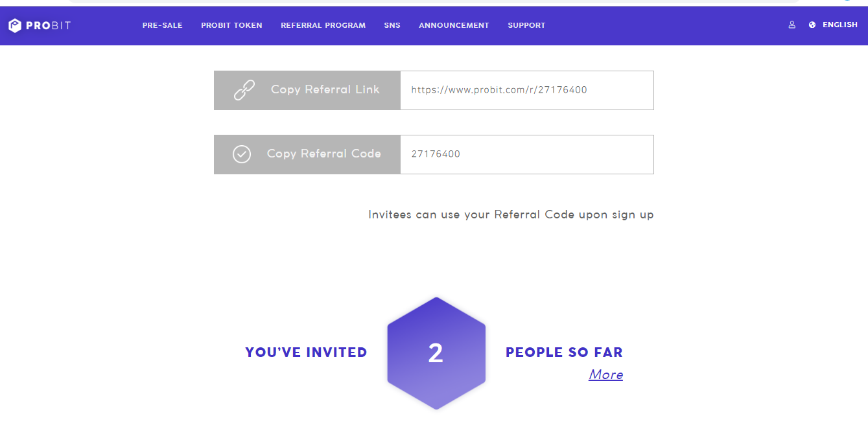Click the referral link URL field

(527, 90)
